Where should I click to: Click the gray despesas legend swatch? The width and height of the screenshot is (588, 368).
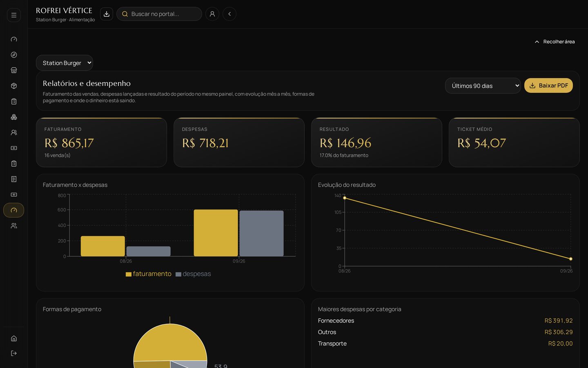178,274
